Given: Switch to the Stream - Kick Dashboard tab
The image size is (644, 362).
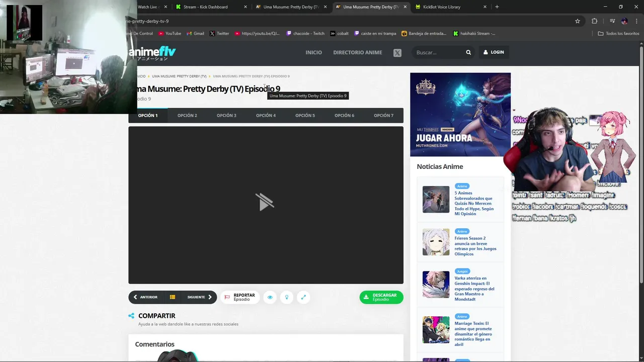Looking at the screenshot, I should click(x=205, y=7).
